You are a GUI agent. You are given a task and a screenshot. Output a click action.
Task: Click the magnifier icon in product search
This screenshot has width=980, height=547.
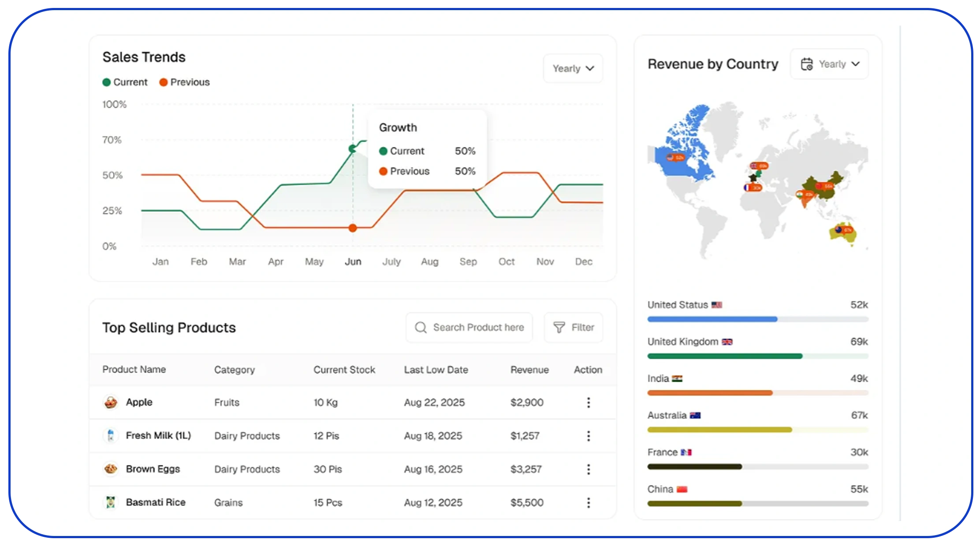point(421,327)
